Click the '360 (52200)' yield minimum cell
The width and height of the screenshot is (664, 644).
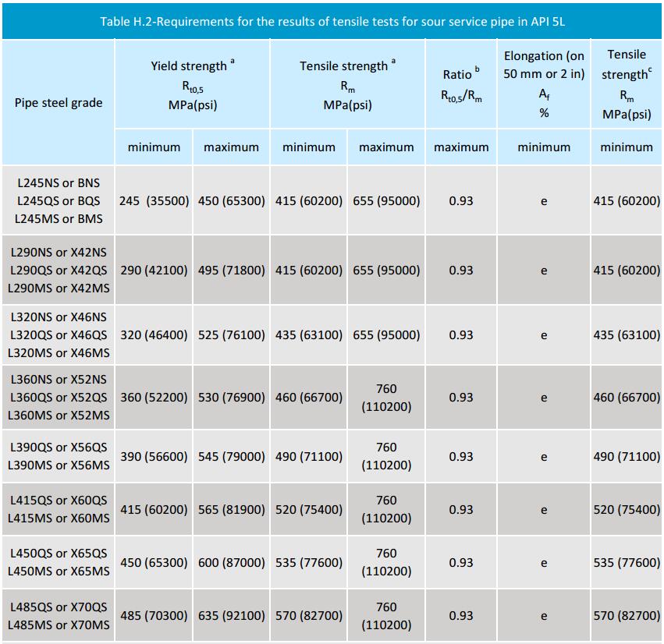point(154,397)
